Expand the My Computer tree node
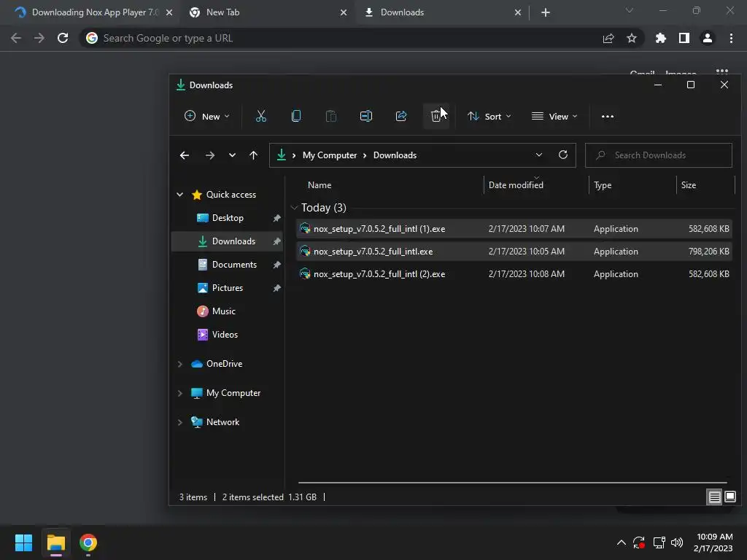 [179, 393]
